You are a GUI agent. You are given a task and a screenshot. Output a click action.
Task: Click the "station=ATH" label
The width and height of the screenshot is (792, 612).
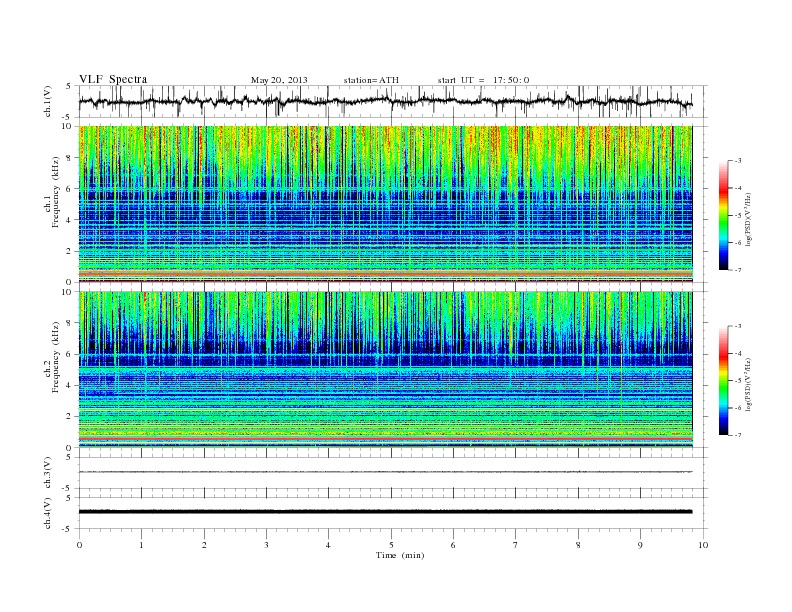[x=371, y=80]
